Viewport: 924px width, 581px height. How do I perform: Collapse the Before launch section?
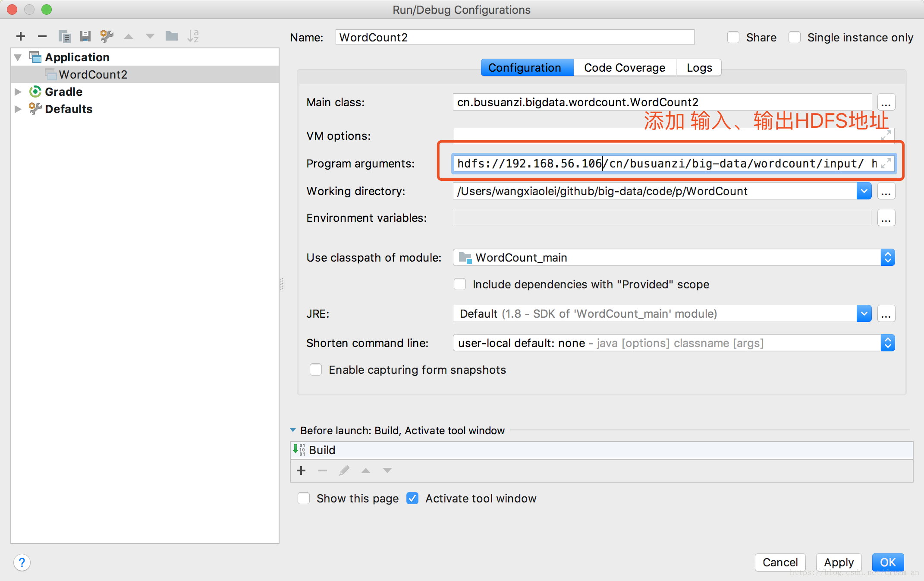click(x=293, y=430)
